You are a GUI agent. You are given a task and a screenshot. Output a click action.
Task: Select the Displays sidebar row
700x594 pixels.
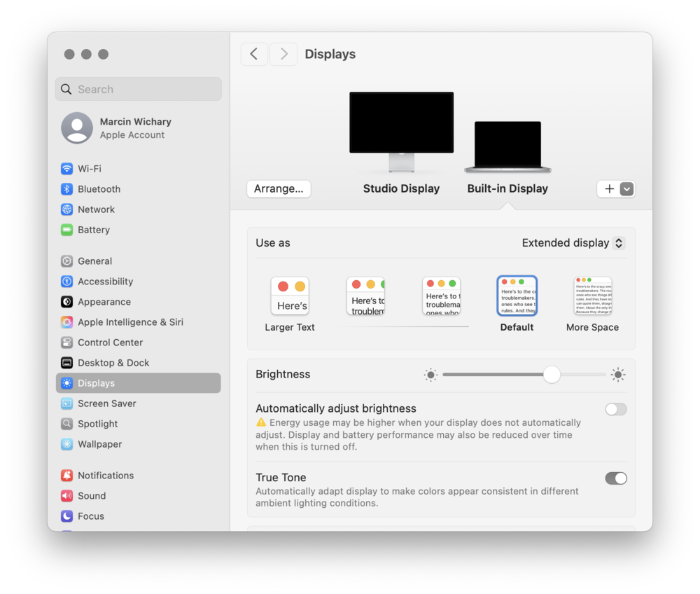coord(139,383)
